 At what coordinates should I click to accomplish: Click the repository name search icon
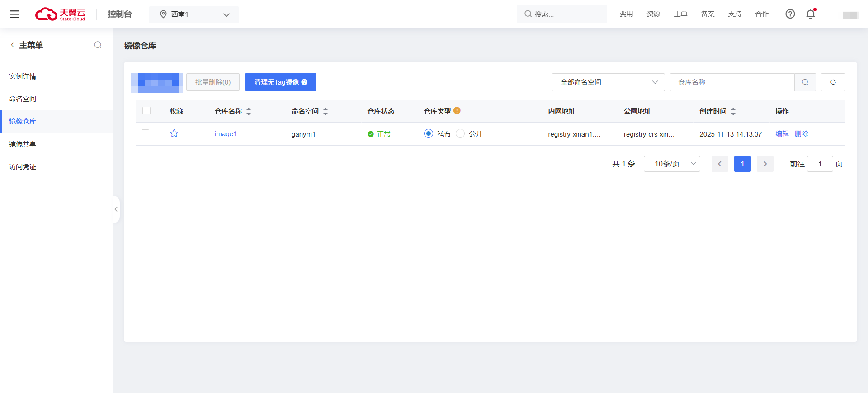805,82
